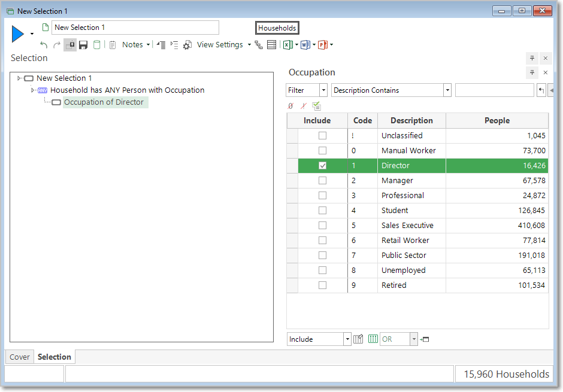
Task: Expand the Household has ANY Person node
Action: (x=33, y=90)
